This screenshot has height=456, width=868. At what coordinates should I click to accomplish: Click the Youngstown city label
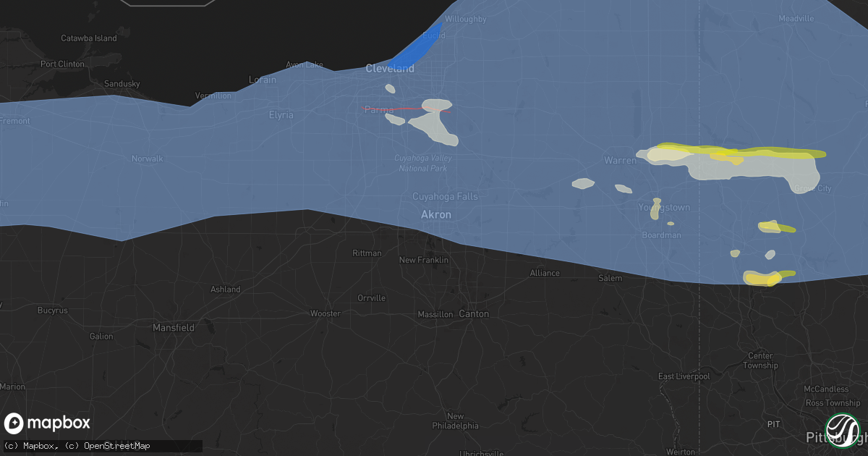click(x=664, y=207)
